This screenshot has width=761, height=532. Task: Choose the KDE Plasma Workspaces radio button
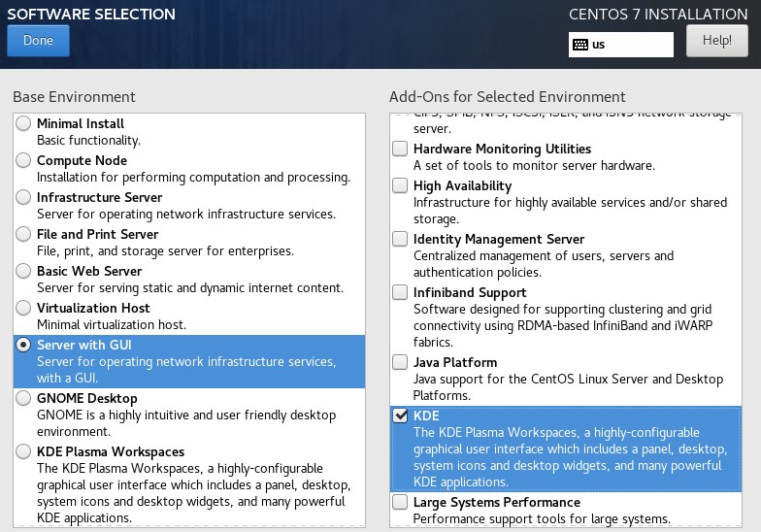(23, 451)
